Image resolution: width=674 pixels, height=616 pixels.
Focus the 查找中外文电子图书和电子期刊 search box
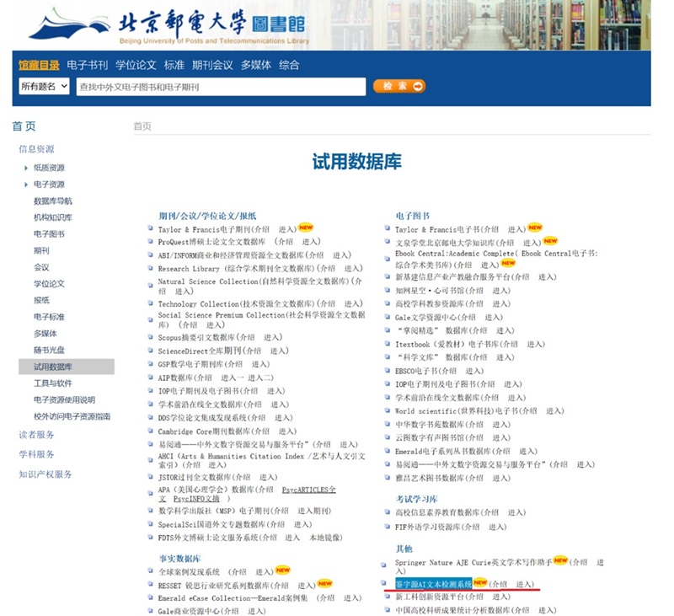click(x=221, y=87)
